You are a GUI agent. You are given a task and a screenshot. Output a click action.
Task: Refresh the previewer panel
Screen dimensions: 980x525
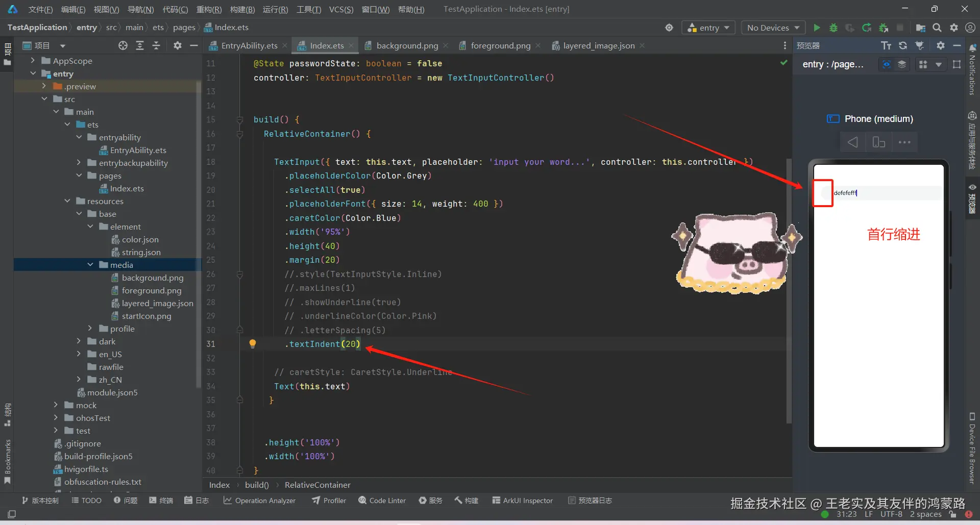click(x=903, y=45)
